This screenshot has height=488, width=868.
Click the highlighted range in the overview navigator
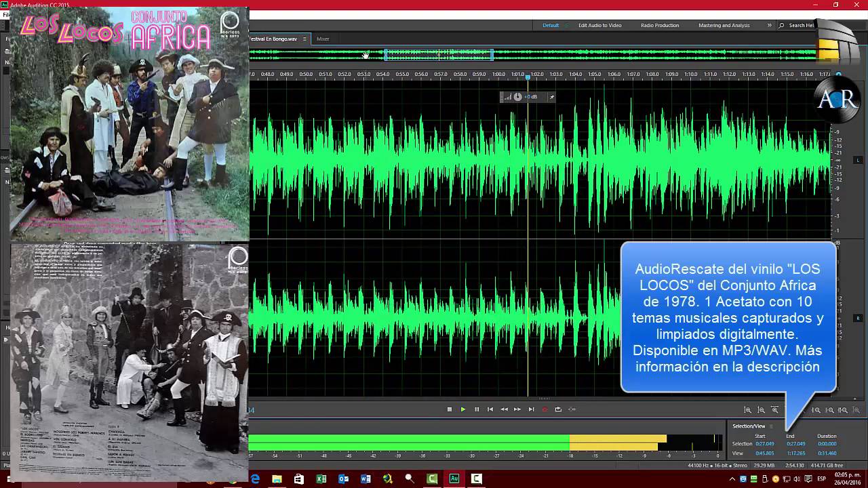click(439, 55)
